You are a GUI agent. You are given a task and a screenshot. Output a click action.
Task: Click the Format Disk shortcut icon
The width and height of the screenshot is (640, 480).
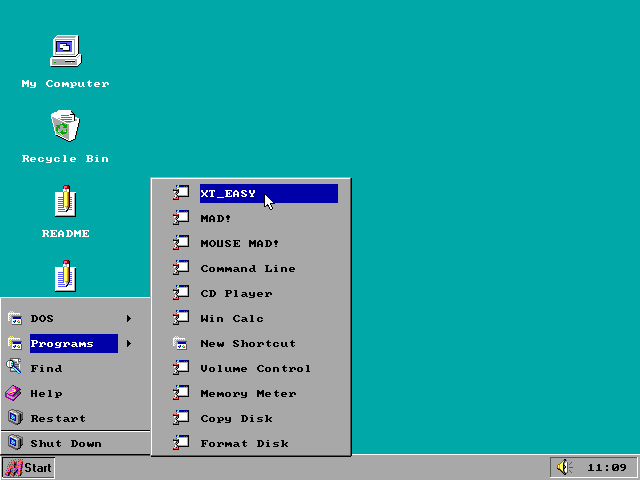pos(181,442)
